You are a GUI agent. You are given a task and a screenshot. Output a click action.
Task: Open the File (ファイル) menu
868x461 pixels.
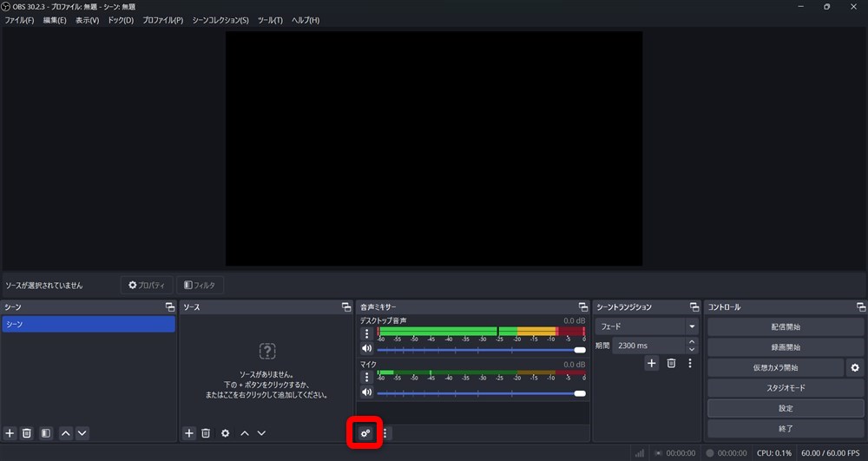(x=19, y=20)
